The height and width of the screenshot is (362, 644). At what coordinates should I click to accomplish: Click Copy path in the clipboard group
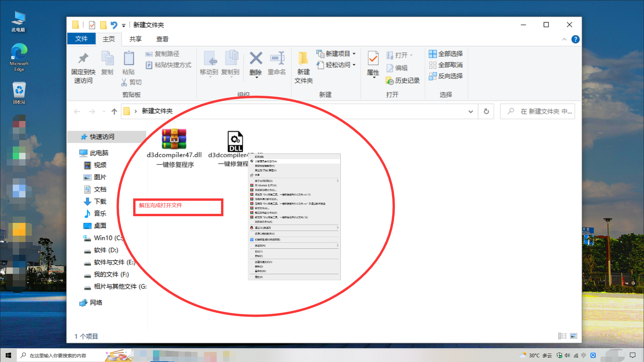[162, 54]
